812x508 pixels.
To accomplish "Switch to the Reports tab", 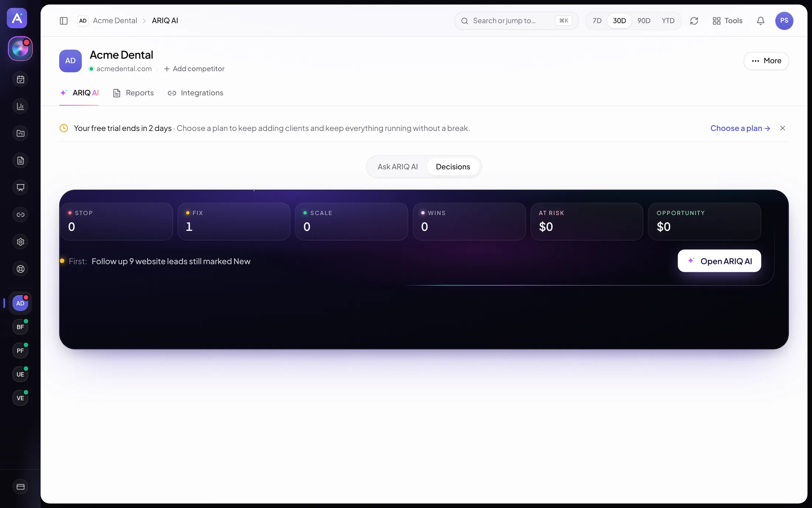I will pos(133,93).
